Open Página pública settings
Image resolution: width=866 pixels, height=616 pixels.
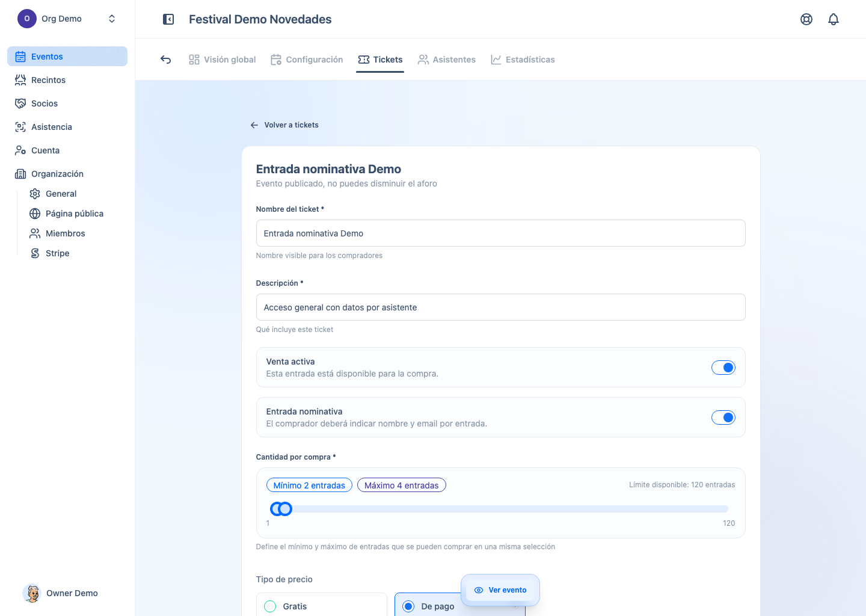pyautogui.click(x=75, y=214)
